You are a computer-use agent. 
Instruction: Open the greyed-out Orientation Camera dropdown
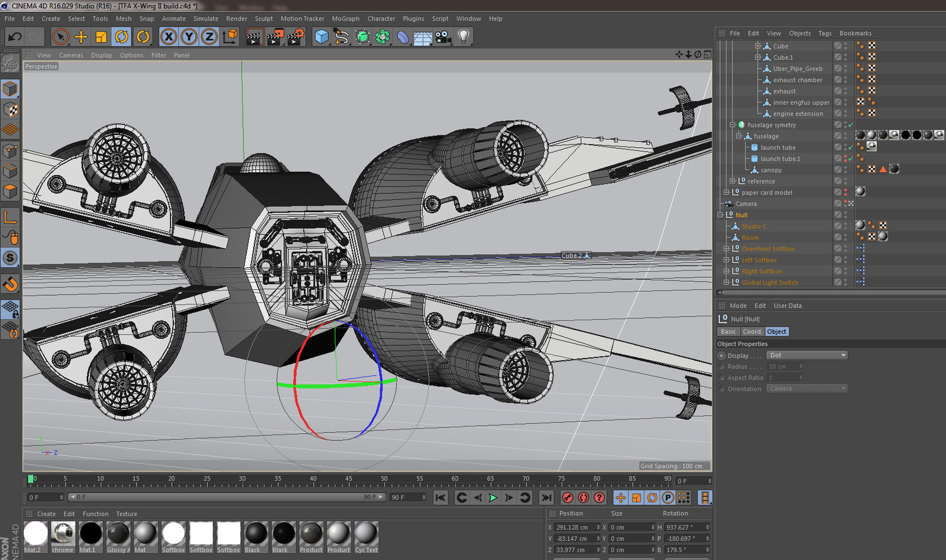point(807,389)
